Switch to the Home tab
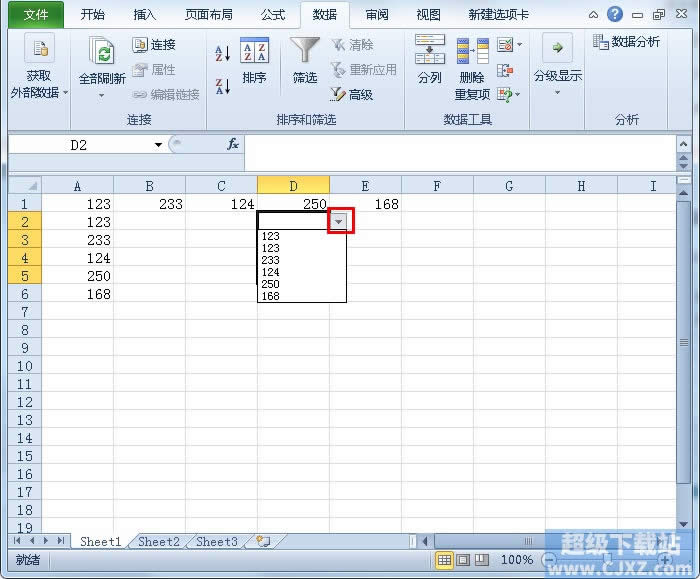This screenshot has height=579, width=700. [x=92, y=15]
